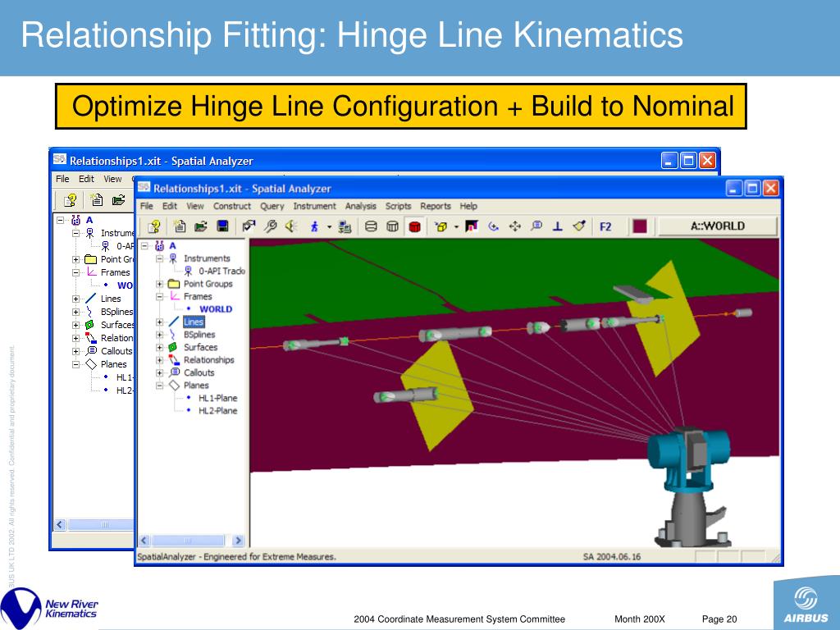Image resolution: width=840 pixels, height=630 pixels.
Task: Open the Analysis menu
Action: [x=361, y=206]
